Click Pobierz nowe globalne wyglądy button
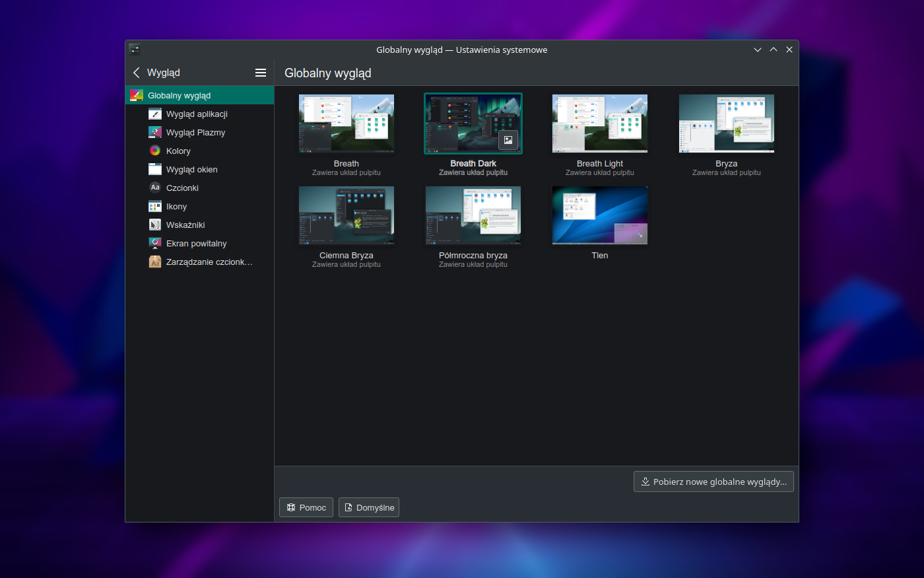The height and width of the screenshot is (578, 924). pyautogui.click(x=713, y=482)
